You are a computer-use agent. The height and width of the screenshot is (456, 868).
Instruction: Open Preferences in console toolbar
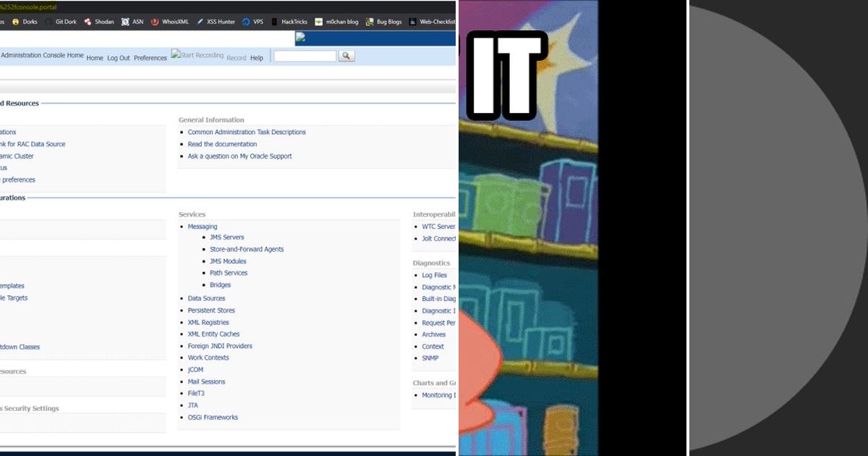coord(150,58)
